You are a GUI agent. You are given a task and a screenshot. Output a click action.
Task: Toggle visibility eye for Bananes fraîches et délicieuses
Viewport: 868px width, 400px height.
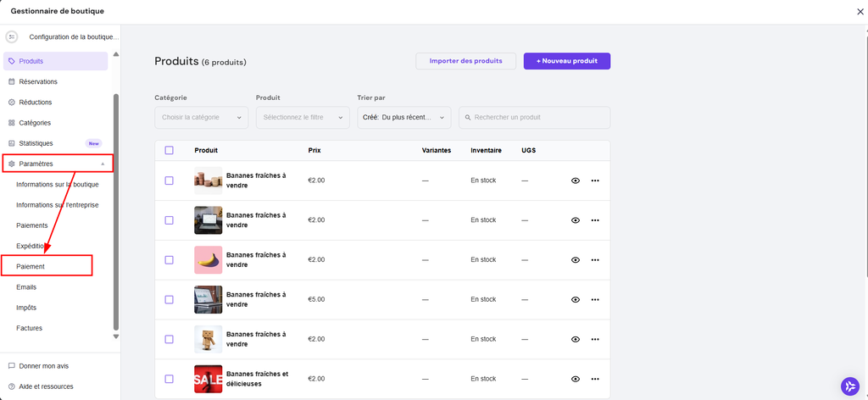click(576, 379)
